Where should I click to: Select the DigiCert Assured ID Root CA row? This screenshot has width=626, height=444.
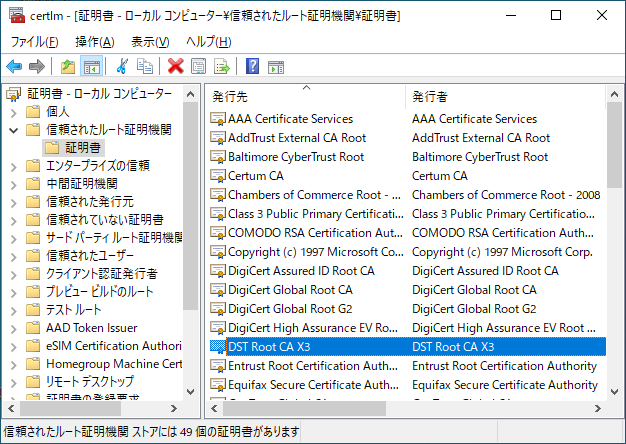[408, 271]
